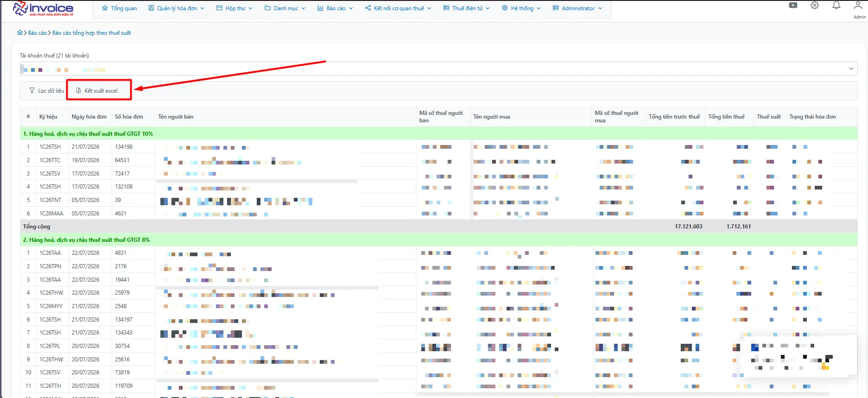Expand the Hộp thư menu
This screenshot has width=868, height=398.
coord(235,8)
